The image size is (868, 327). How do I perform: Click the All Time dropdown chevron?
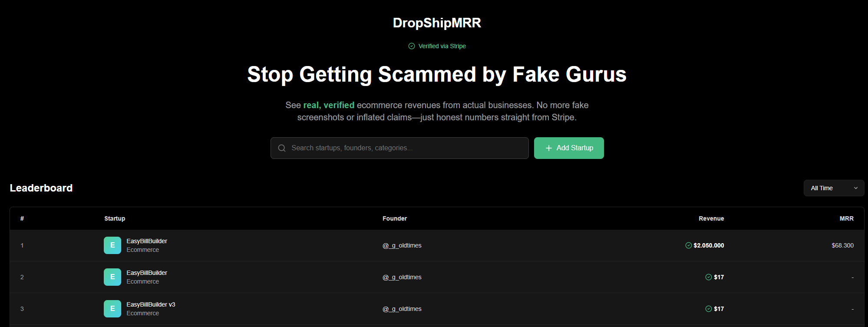(x=856, y=188)
